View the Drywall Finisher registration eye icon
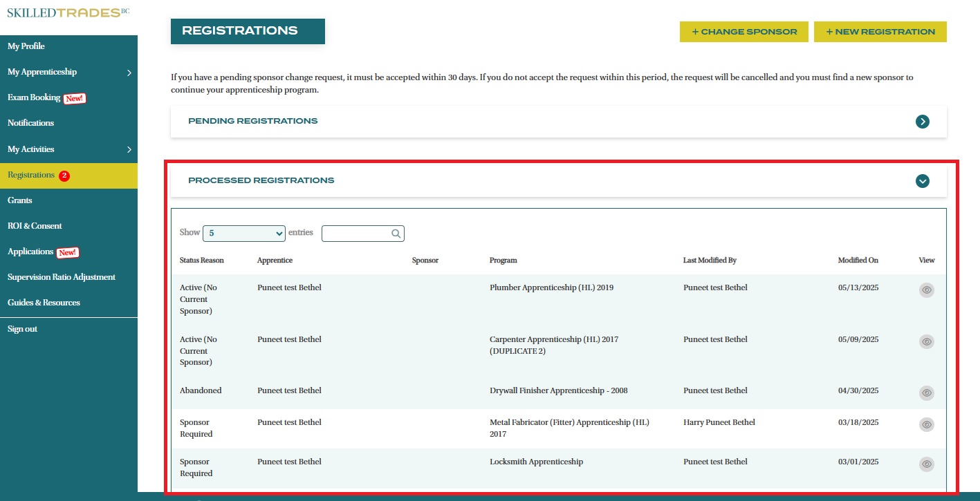The height and width of the screenshot is (501, 980). (x=926, y=393)
